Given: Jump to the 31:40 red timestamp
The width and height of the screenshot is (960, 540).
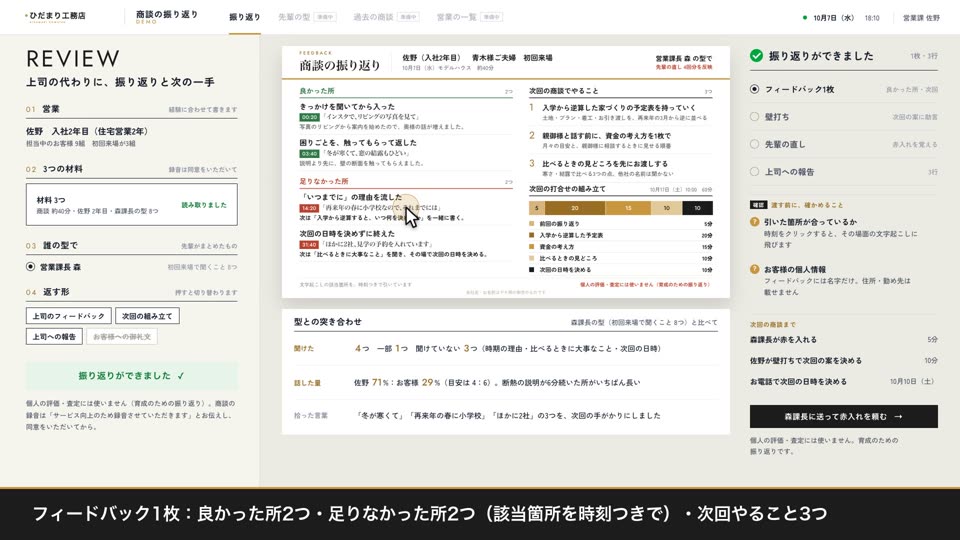Looking at the screenshot, I should (309, 244).
